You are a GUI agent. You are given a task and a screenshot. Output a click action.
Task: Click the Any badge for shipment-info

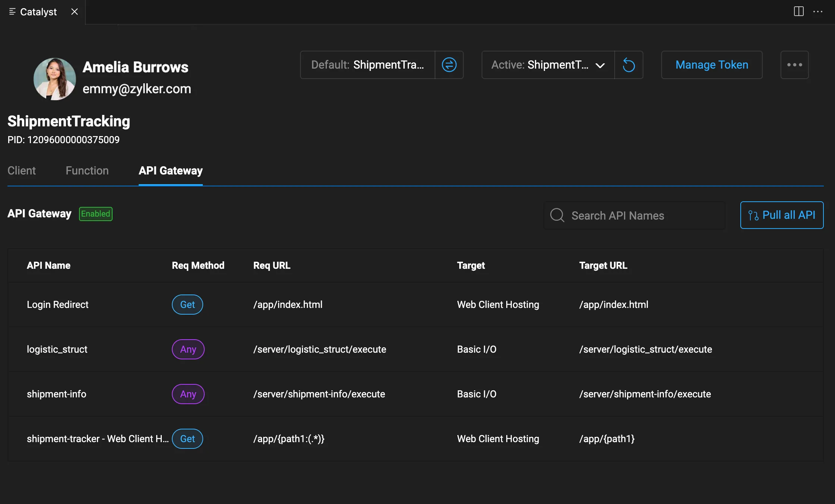[x=188, y=394]
